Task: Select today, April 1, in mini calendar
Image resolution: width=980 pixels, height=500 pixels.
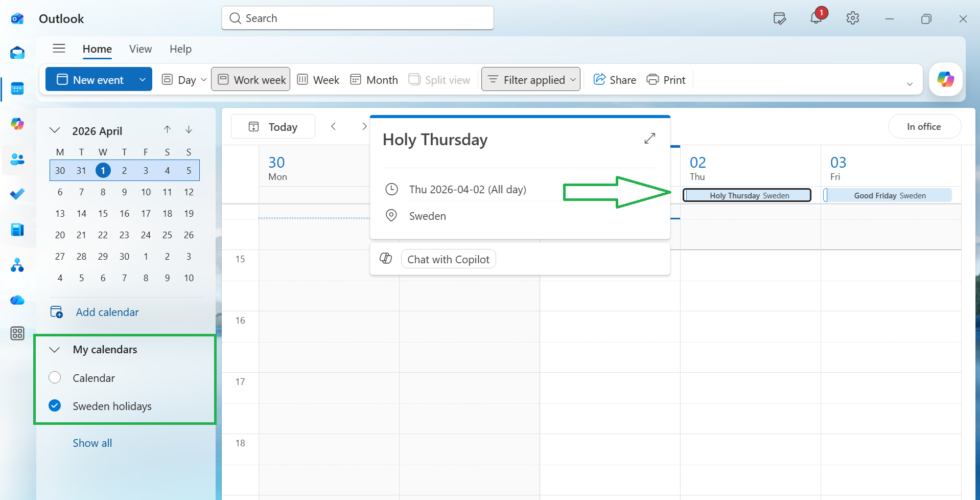Action: click(103, 170)
